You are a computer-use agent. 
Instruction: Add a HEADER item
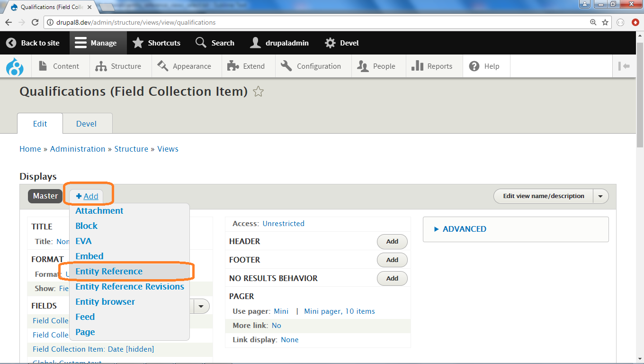392,241
